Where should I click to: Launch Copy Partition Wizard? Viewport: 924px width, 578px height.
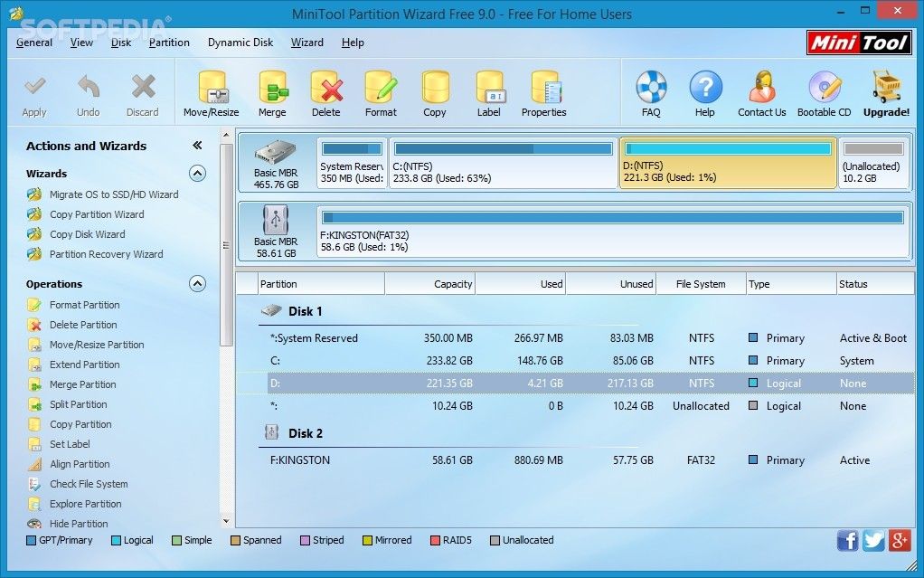coord(97,214)
